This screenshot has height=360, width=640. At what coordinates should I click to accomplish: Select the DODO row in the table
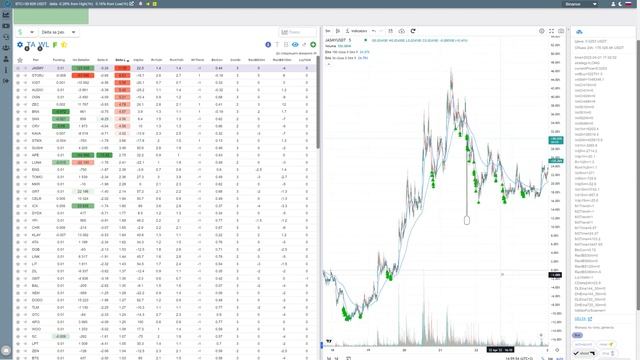point(165,300)
